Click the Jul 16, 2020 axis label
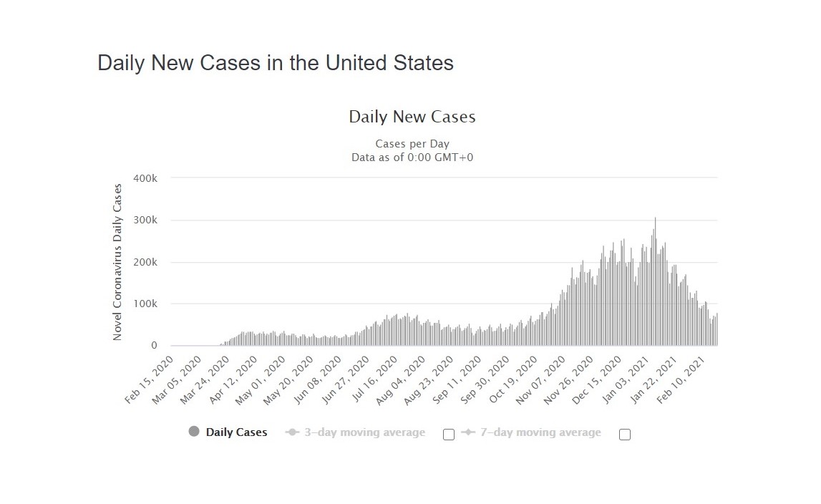Screen dimensions: 821x504 click(x=374, y=380)
